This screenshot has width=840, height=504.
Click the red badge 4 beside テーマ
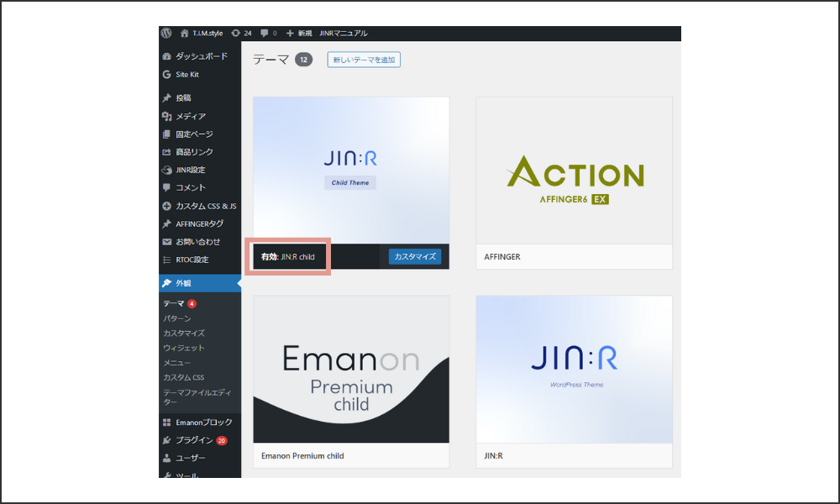[192, 304]
